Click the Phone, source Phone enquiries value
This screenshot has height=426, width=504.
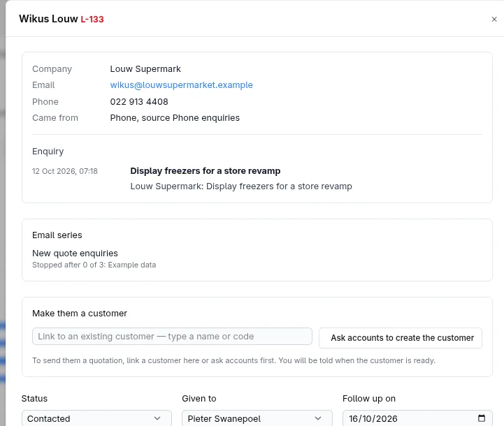[x=175, y=118]
